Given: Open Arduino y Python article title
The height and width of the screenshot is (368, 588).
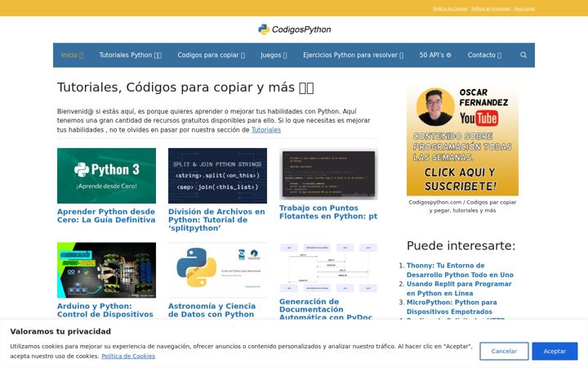Looking at the screenshot, I should click(105, 310).
